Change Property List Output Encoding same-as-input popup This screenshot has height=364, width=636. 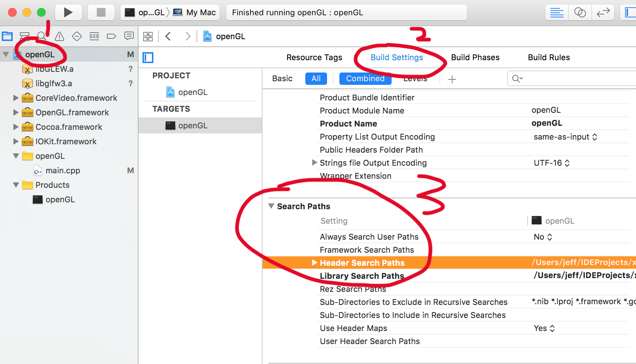coord(565,137)
